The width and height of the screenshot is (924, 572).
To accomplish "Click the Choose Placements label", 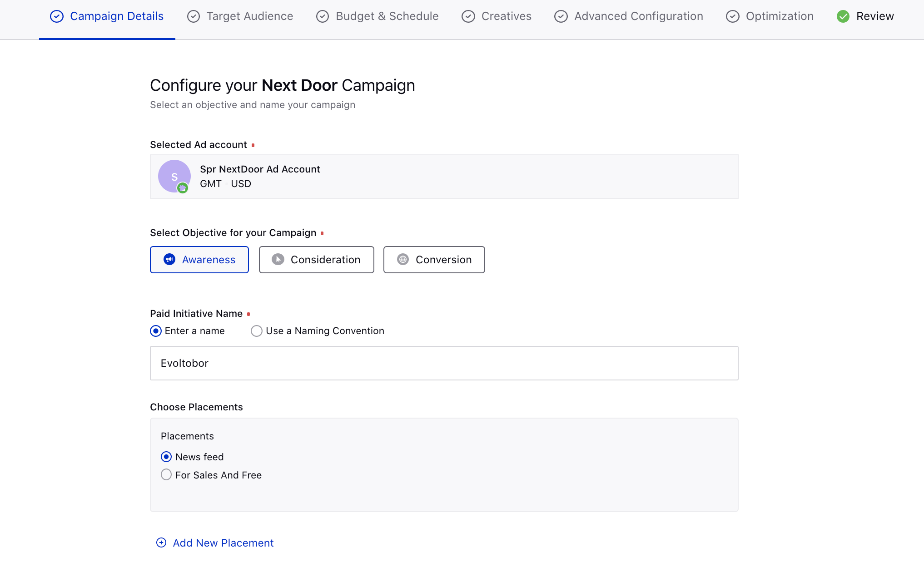I will tap(197, 407).
